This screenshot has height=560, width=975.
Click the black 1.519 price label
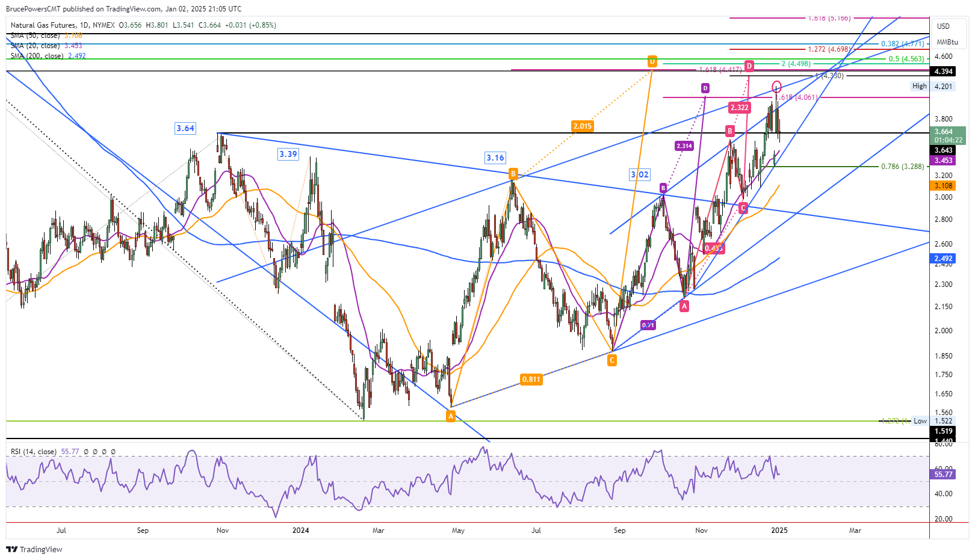(x=943, y=431)
